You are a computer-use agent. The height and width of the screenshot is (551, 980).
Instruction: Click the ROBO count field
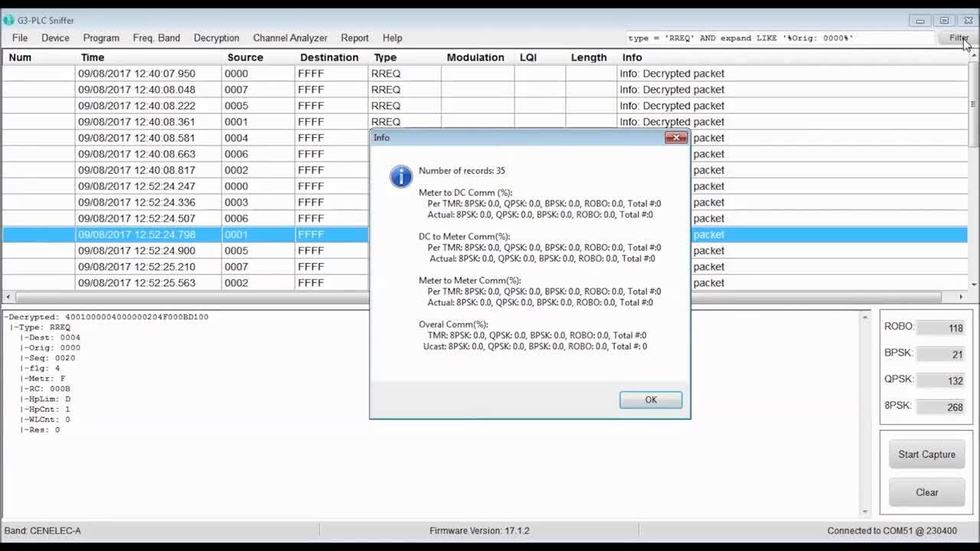[941, 328]
